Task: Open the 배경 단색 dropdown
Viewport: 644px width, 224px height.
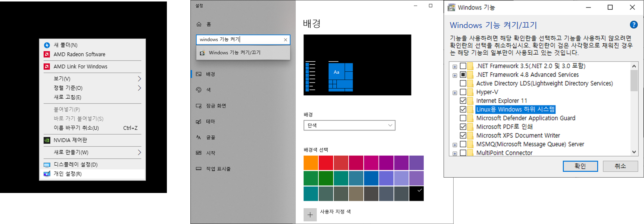Action: coord(349,125)
